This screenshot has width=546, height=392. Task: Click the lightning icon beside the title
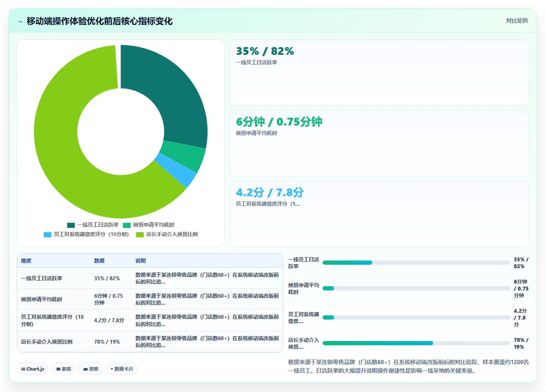coord(20,21)
